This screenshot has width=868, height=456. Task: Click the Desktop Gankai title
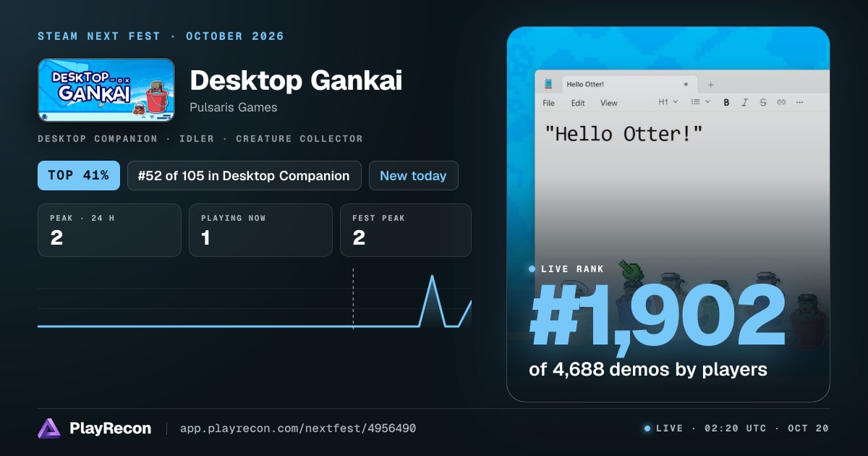296,80
